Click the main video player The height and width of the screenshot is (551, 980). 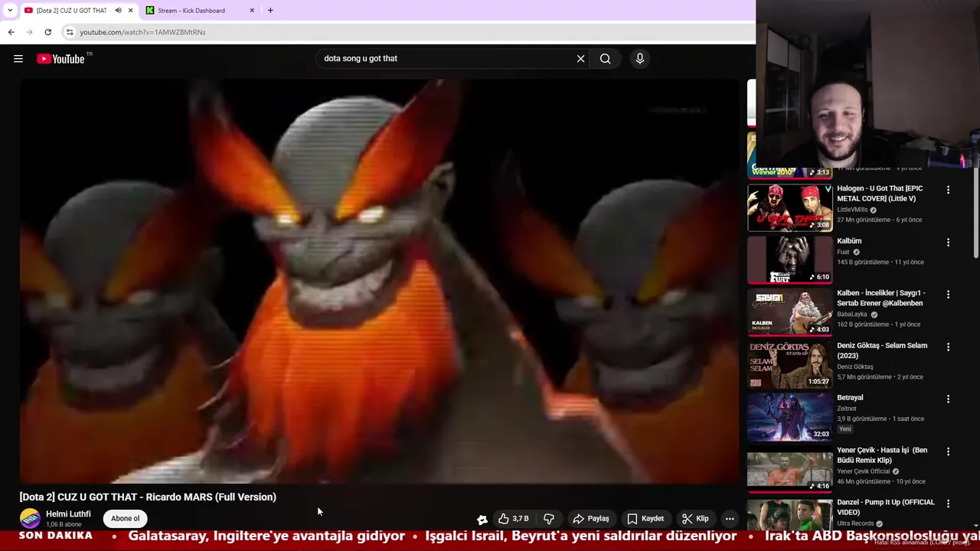pos(380,281)
